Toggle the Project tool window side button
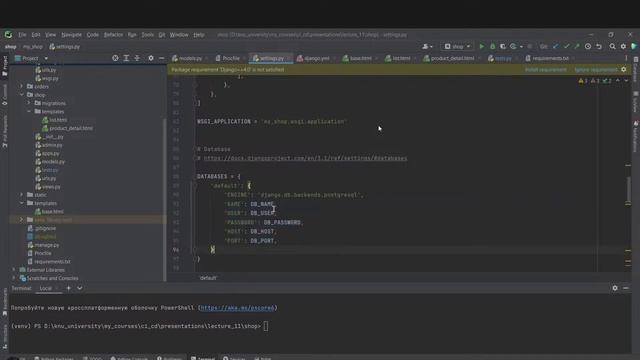Screen dimensions: 640x360 click(5, 65)
